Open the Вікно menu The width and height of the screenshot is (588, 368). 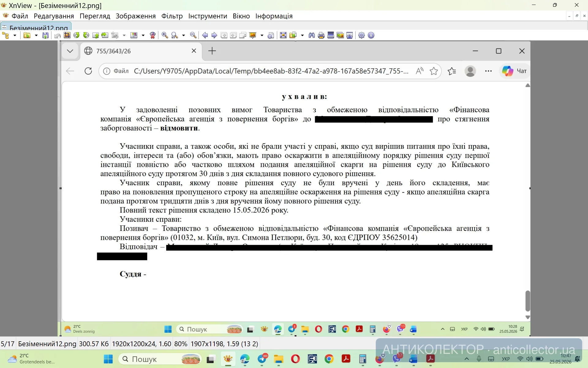pos(241,16)
